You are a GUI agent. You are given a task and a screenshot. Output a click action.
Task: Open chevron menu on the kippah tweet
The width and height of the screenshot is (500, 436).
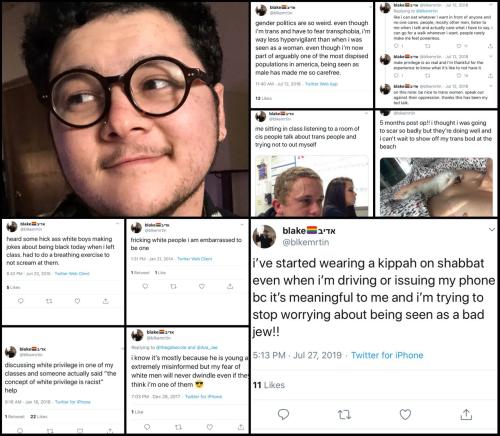(492, 229)
